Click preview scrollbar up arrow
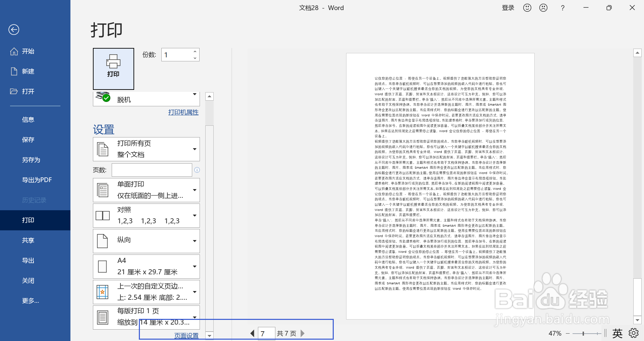 tap(638, 53)
